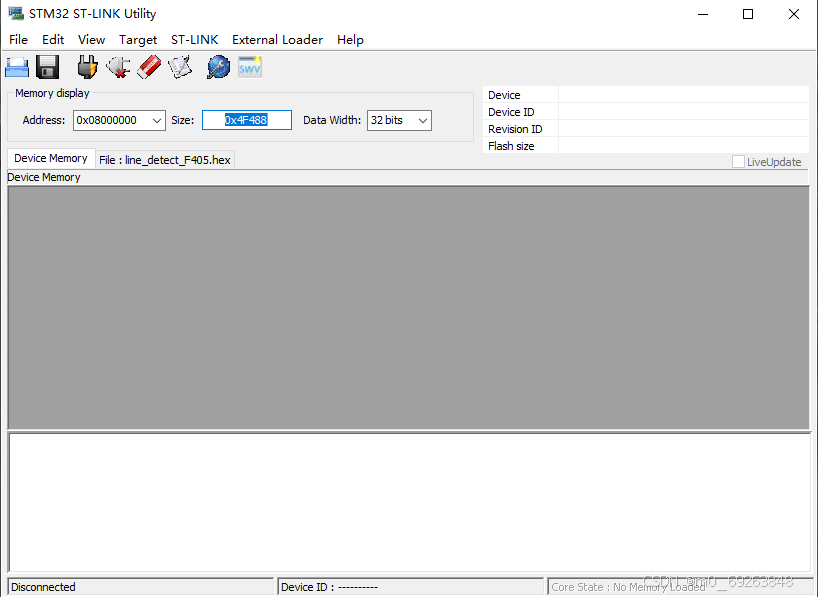Click the Device row in info table
This screenshot has height=597, width=818.
point(646,95)
